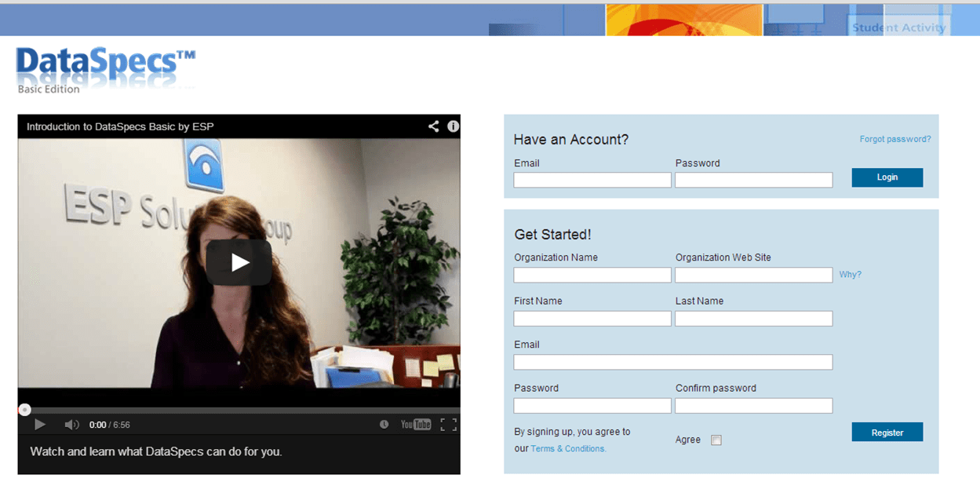Click the Student Activity banner text
Screen dimensions: 980x482
898,27
